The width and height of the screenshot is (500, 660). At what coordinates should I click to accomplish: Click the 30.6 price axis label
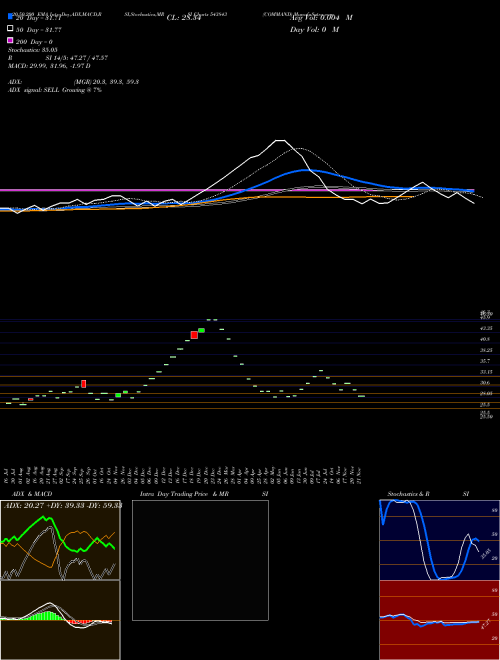pyautogui.click(x=485, y=383)
